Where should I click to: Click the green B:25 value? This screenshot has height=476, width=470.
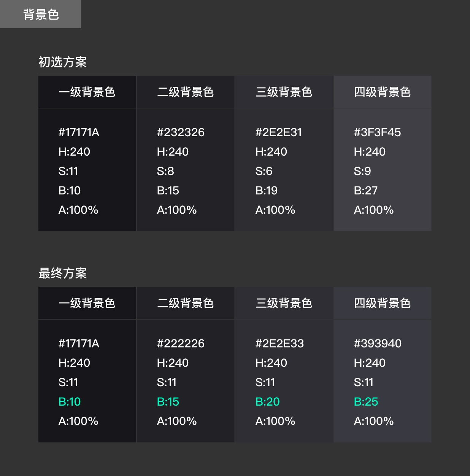coord(366,402)
